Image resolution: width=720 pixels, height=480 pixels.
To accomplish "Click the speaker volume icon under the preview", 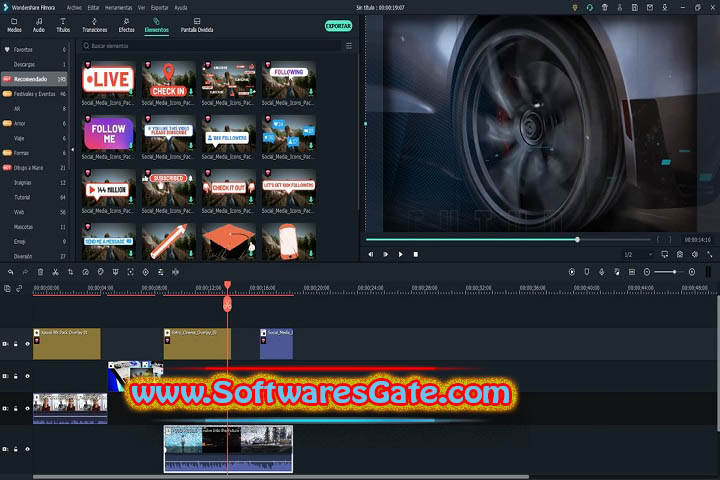I will coord(695,254).
